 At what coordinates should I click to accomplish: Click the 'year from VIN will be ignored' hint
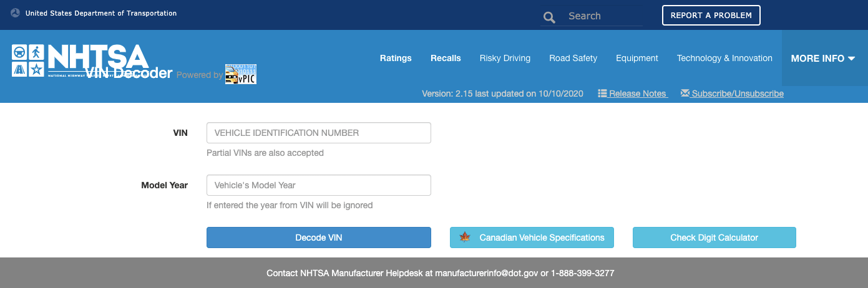pyautogui.click(x=290, y=205)
